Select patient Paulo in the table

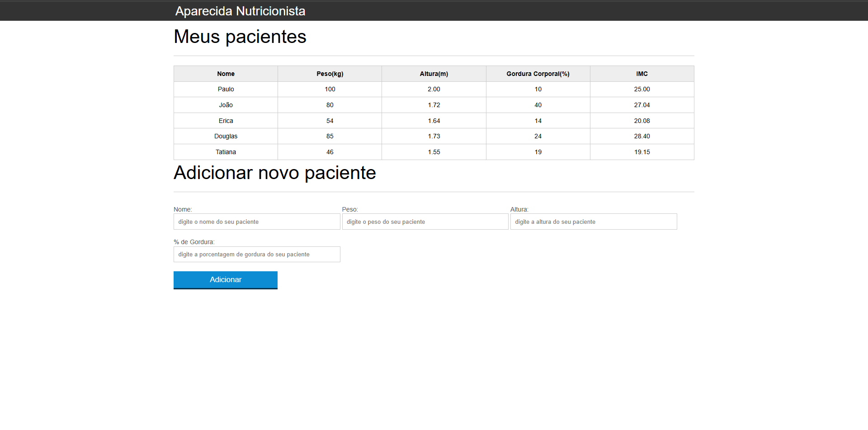(x=226, y=89)
